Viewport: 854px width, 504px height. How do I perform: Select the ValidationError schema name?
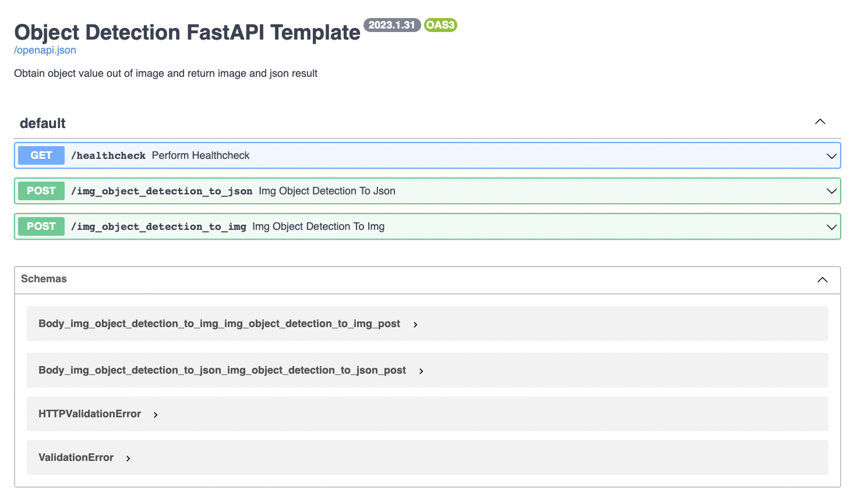click(76, 457)
